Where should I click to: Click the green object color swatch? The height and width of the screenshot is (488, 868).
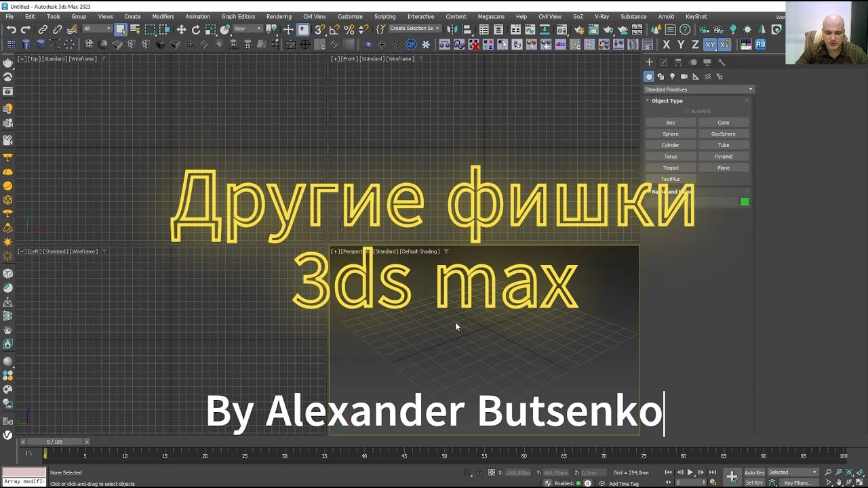click(x=745, y=202)
